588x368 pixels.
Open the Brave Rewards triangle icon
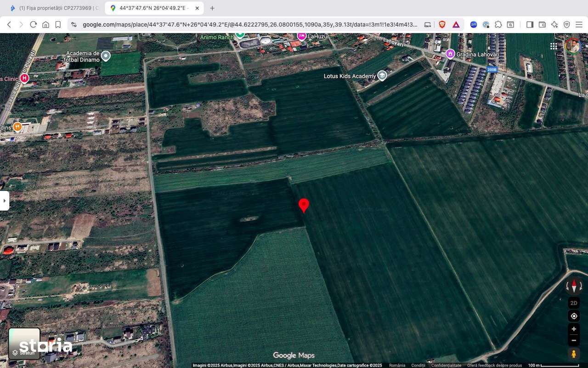click(x=456, y=24)
